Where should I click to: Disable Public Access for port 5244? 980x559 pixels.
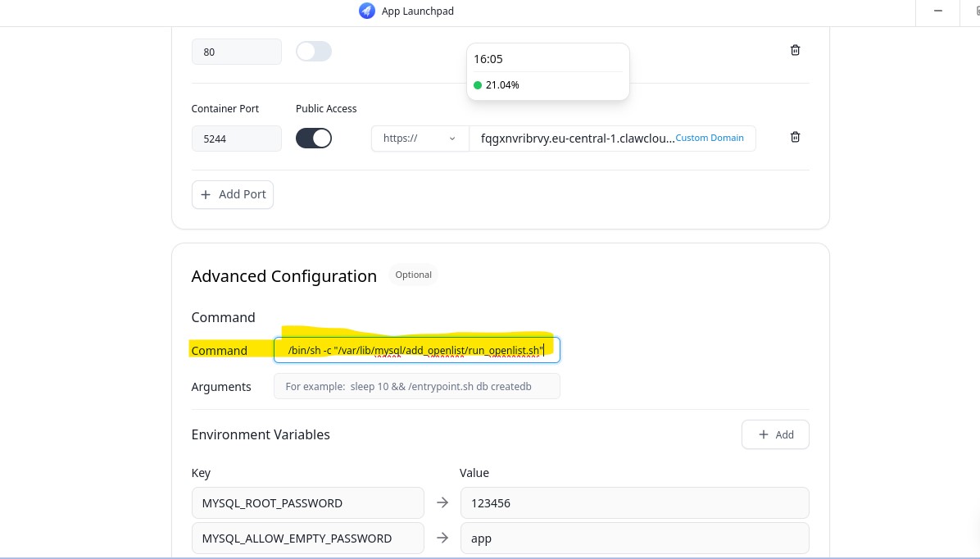pyautogui.click(x=313, y=139)
